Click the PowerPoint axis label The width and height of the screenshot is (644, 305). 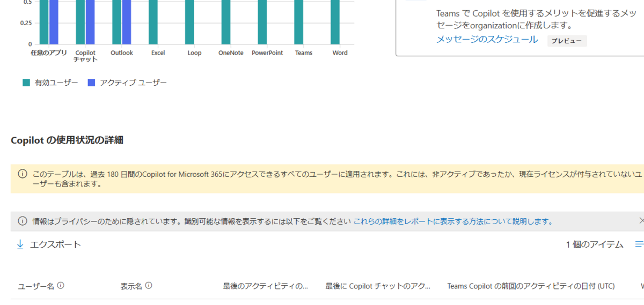pyautogui.click(x=267, y=53)
